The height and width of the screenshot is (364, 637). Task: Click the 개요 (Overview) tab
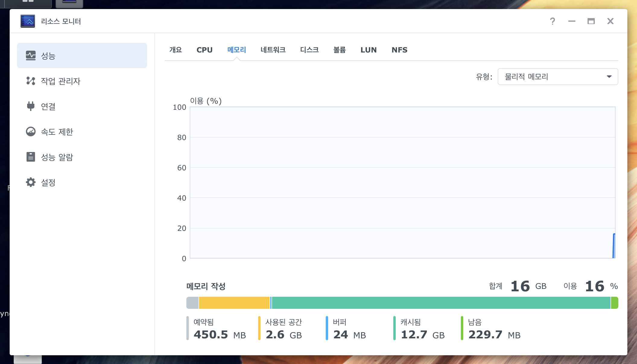pyautogui.click(x=176, y=50)
